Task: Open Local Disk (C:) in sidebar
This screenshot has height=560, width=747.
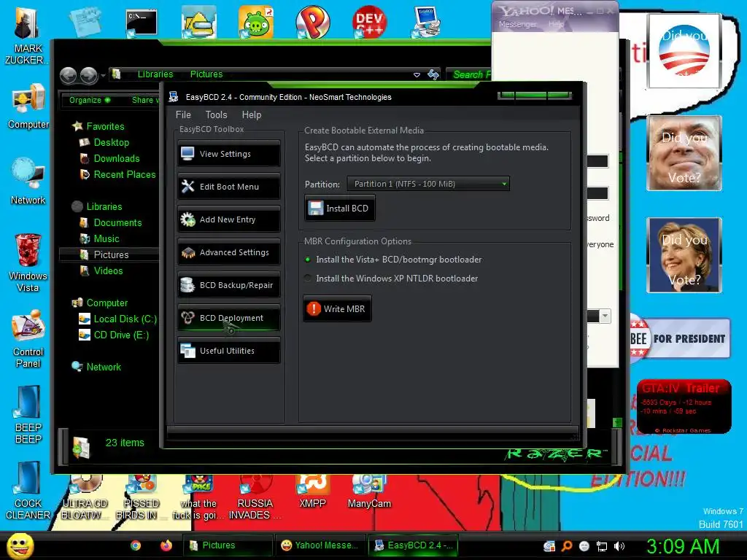Action: click(x=117, y=319)
